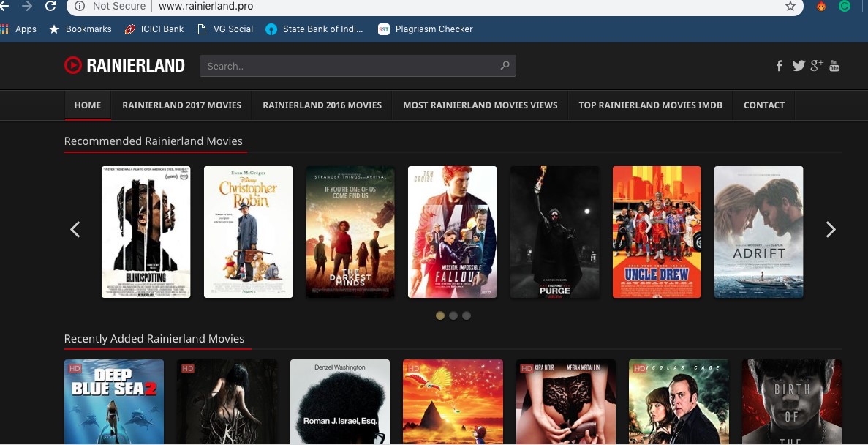The image size is (868, 445).
Task: Bookmark this page with the star icon
Action: (790, 6)
